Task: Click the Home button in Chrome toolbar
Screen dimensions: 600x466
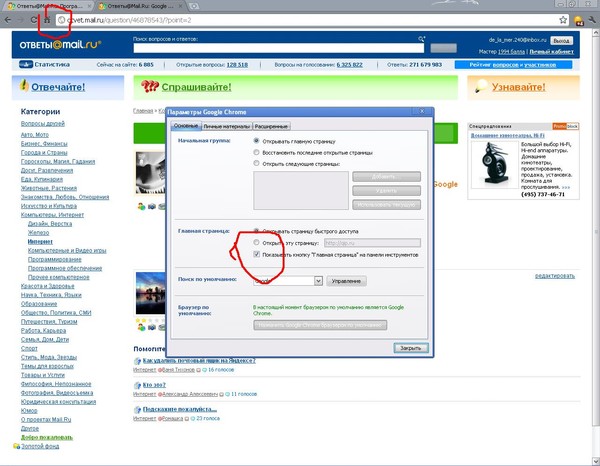Action: click(47, 20)
